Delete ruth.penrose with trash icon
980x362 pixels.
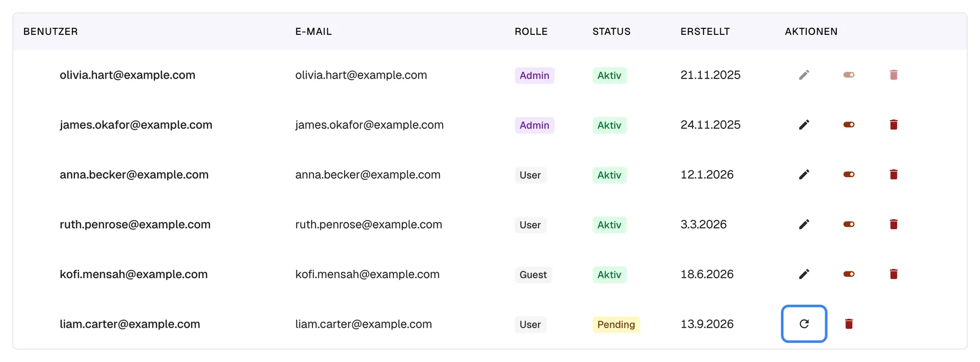click(x=893, y=225)
